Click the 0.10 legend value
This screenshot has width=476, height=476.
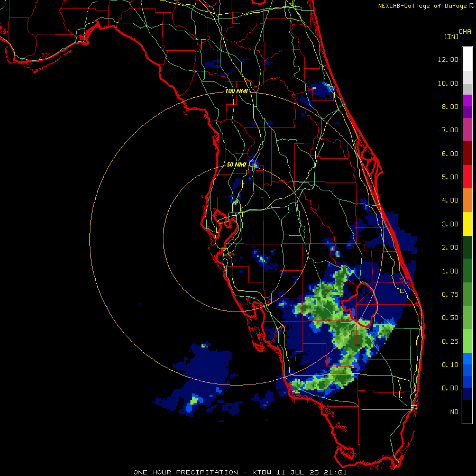(x=450, y=365)
